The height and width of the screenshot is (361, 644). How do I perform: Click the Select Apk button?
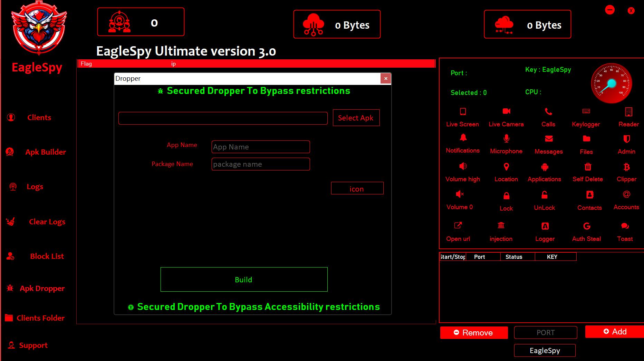pyautogui.click(x=356, y=118)
